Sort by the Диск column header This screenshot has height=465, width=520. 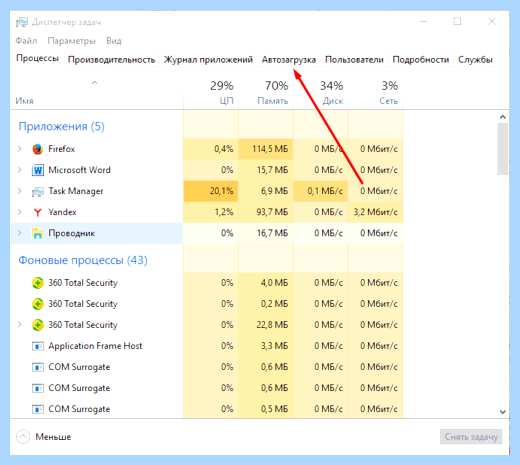point(321,93)
